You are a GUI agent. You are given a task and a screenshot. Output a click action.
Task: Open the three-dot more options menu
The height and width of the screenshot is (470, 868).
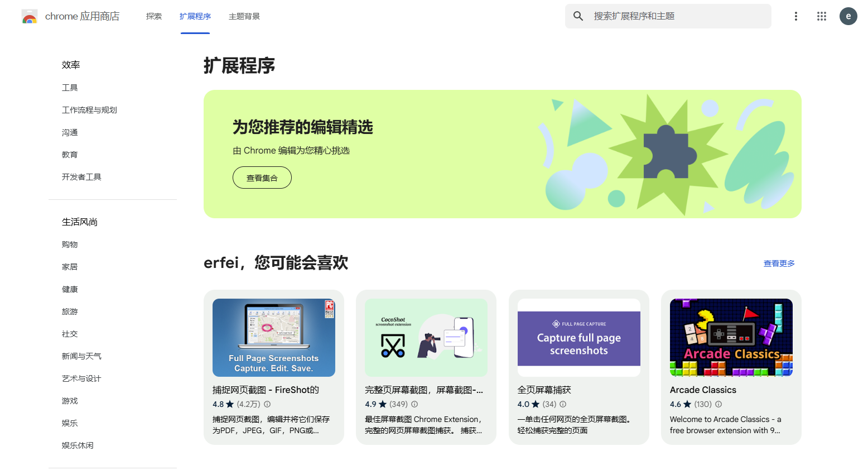coord(796,16)
